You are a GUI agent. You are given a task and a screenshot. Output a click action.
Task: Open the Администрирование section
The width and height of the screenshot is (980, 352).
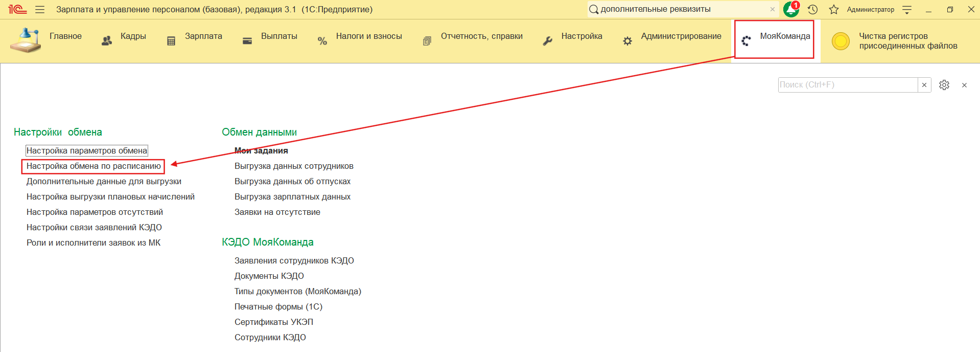[x=681, y=36]
